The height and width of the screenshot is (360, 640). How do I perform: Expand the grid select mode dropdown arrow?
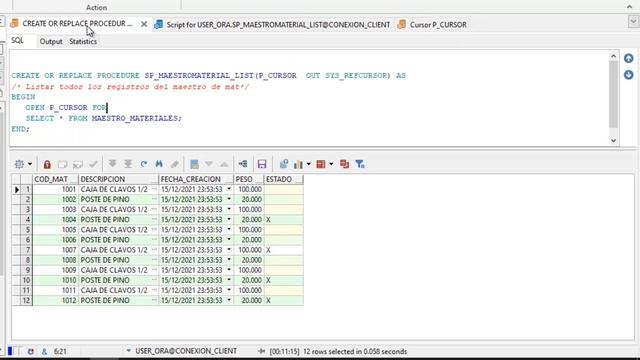[30, 164]
